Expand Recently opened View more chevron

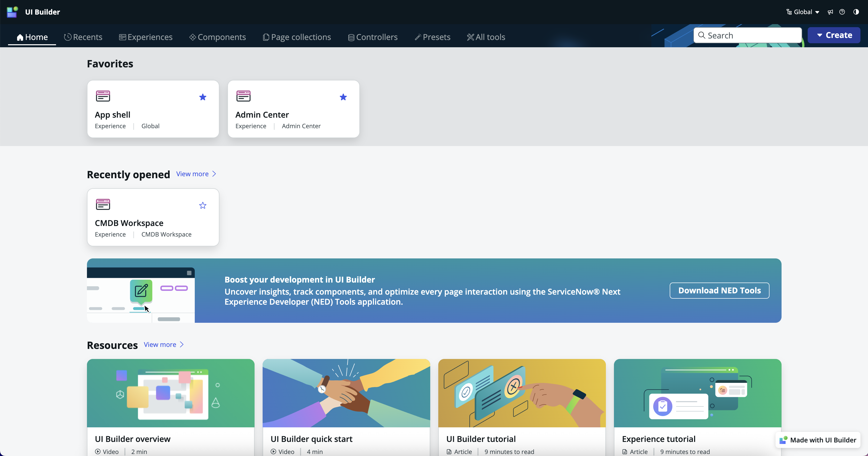(214, 174)
